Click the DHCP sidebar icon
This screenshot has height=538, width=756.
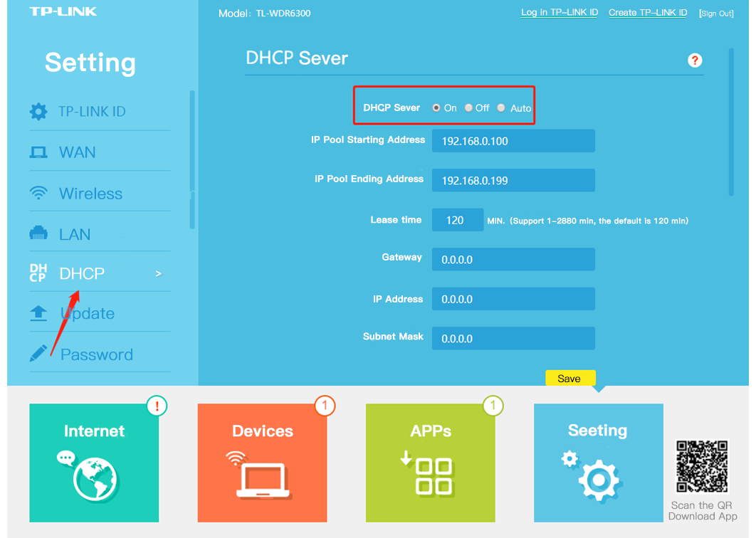[x=38, y=273]
